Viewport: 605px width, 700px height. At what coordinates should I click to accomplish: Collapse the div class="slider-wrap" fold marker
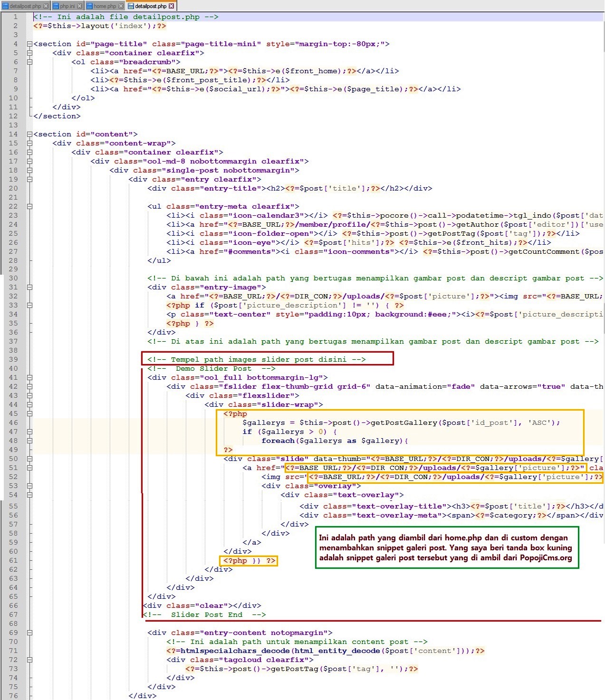[x=29, y=404]
